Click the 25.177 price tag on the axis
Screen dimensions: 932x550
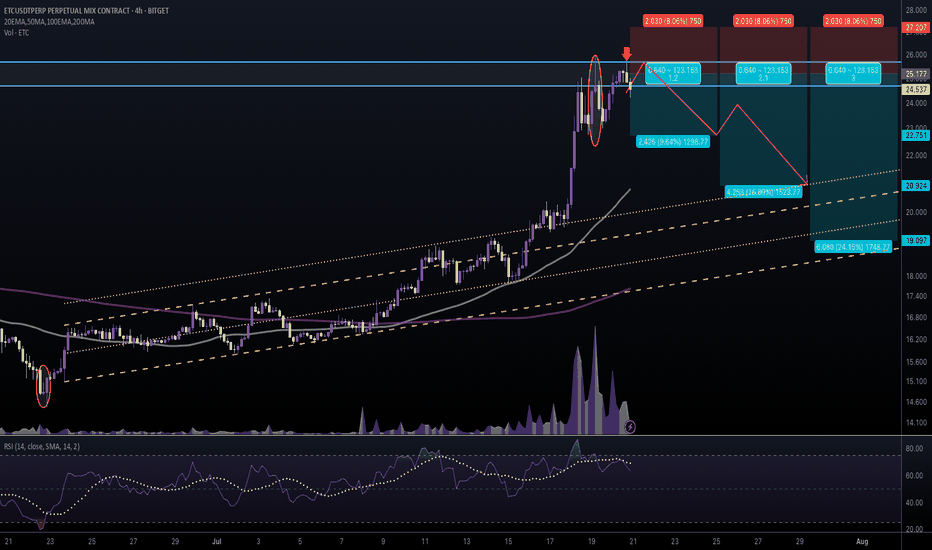click(x=916, y=74)
